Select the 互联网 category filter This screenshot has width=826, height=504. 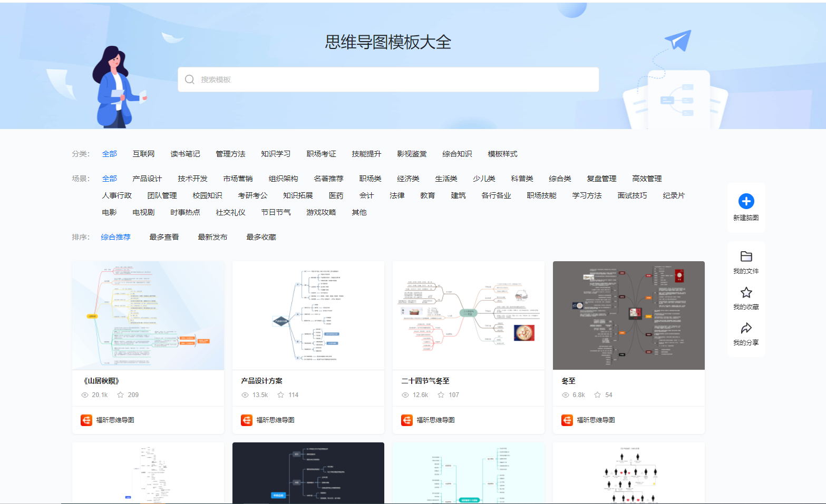coord(144,154)
